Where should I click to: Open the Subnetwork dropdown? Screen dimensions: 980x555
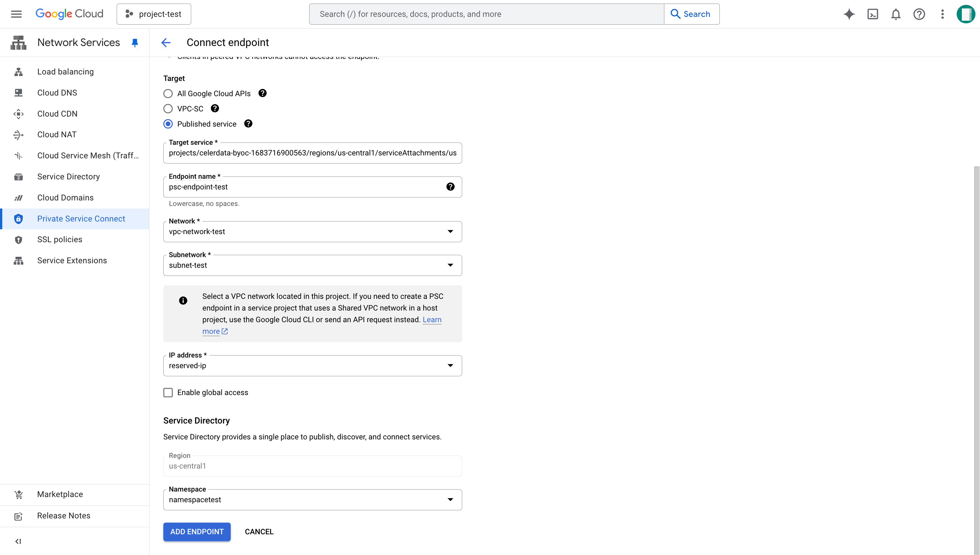point(312,265)
